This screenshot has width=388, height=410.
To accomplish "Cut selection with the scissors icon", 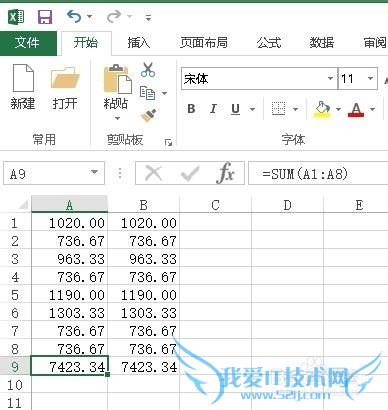I will tap(148, 70).
